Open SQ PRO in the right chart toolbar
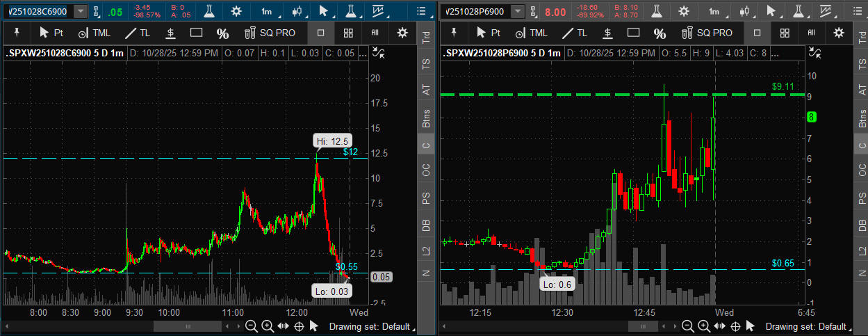The width and height of the screenshot is (868, 336). pyautogui.click(x=707, y=33)
